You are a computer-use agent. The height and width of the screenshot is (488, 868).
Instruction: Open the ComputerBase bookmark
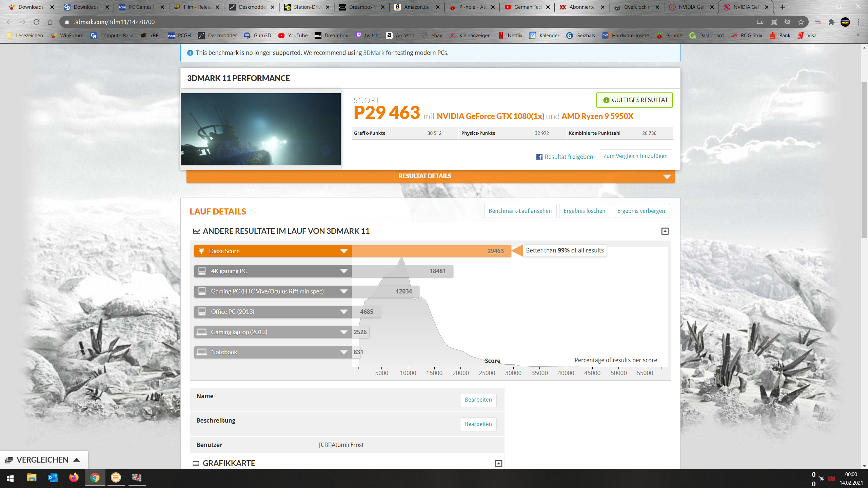click(x=112, y=36)
